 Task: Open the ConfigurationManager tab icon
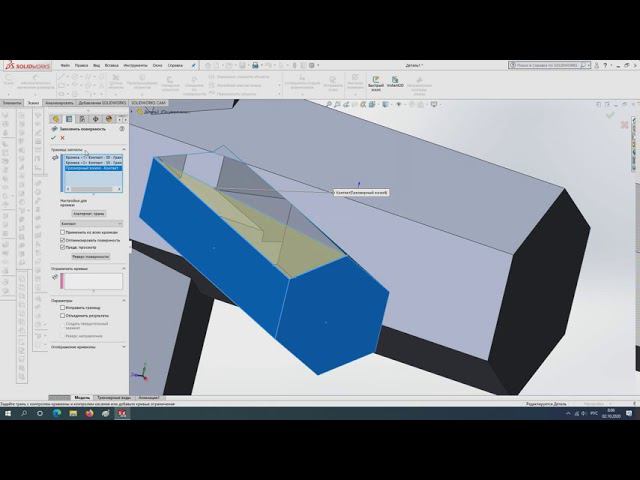82,119
